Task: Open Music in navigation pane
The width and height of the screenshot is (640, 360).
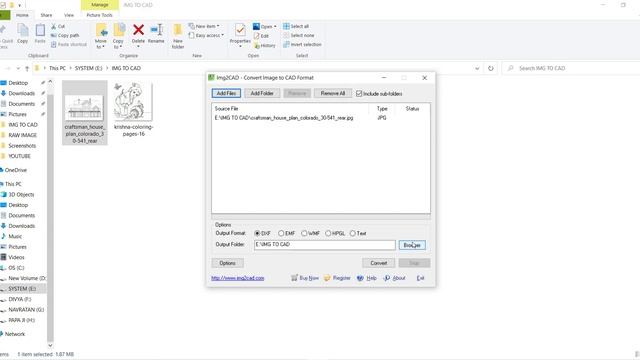Action: pos(15,236)
